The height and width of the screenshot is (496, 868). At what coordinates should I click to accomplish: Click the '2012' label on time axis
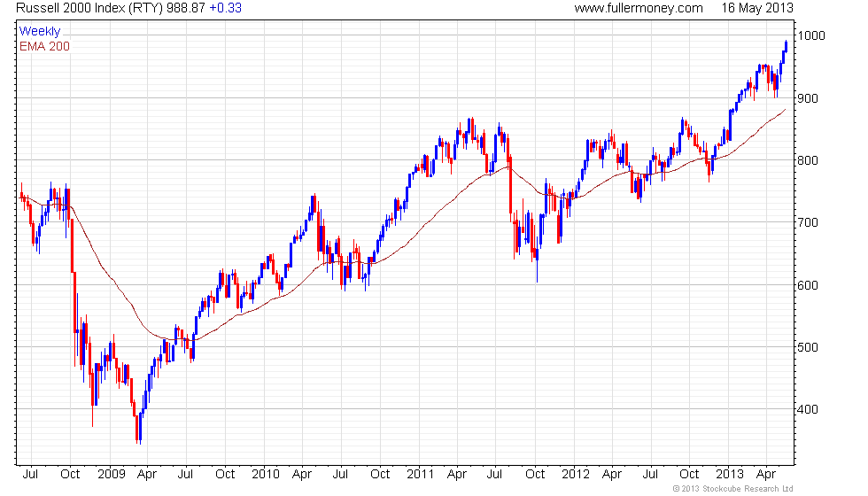click(576, 475)
